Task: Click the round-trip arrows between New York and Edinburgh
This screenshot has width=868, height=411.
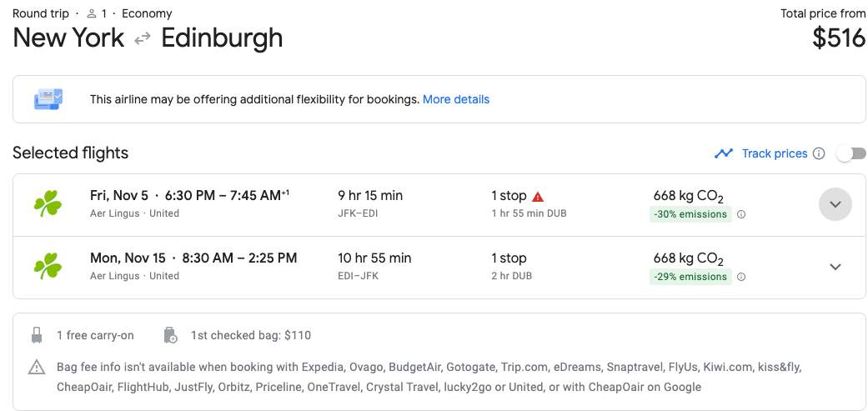Action: (x=143, y=38)
